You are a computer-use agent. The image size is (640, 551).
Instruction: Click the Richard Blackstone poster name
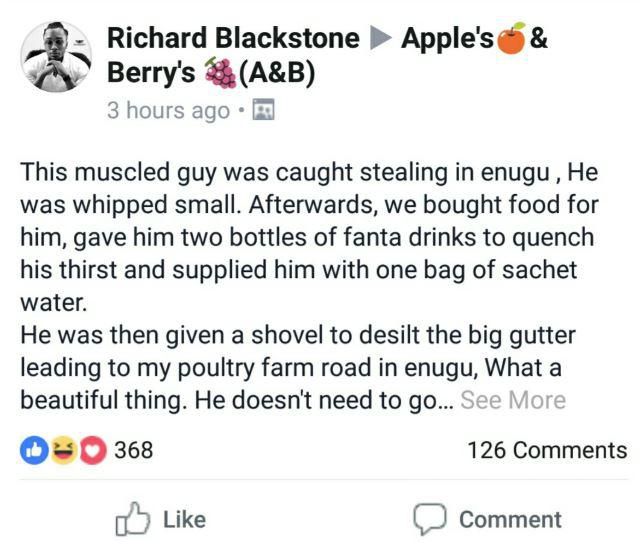click(233, 39)
